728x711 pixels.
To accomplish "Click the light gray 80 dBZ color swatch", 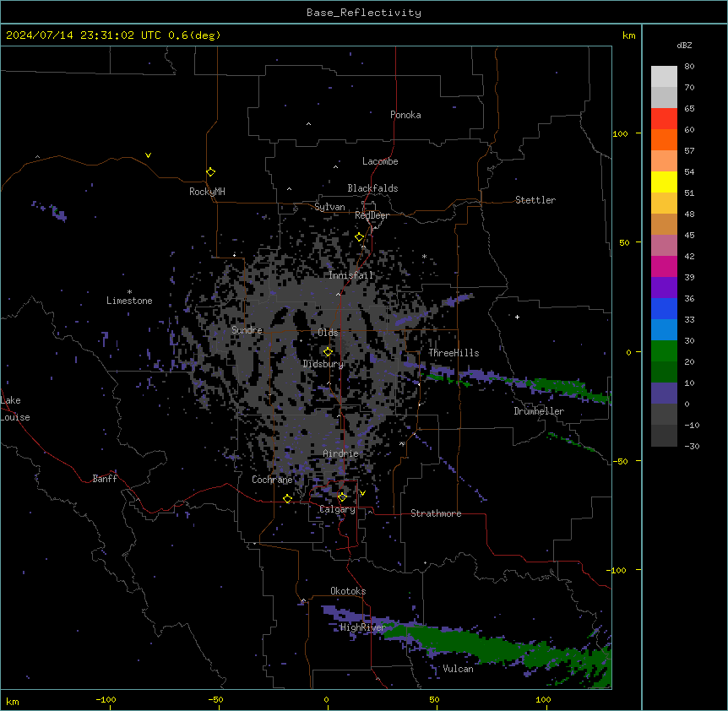I will click(x=664, y=77).
